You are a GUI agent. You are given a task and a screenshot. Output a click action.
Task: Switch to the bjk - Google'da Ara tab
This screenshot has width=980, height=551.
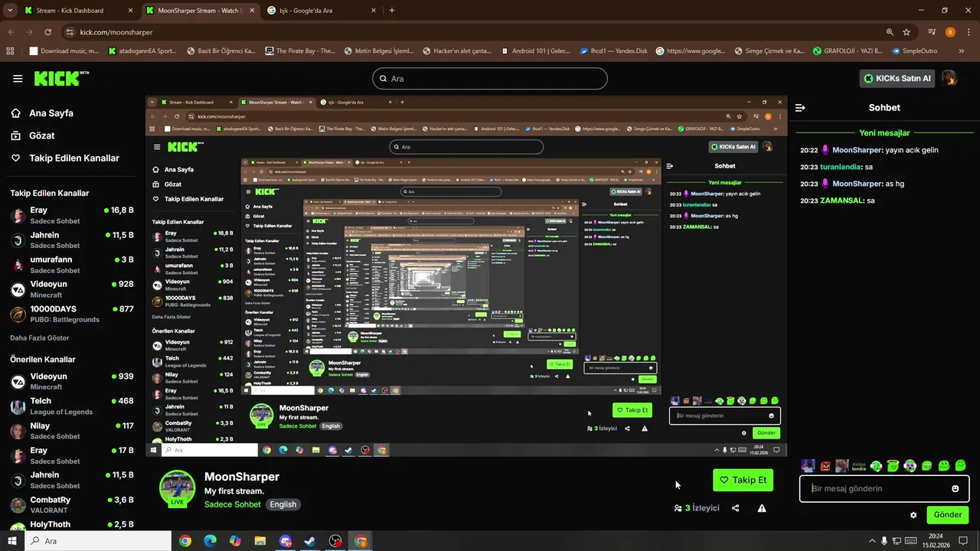321,11
